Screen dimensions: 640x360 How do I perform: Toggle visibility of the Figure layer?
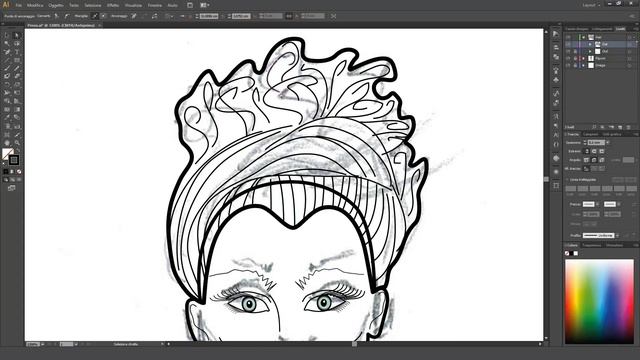click(568, 58)
